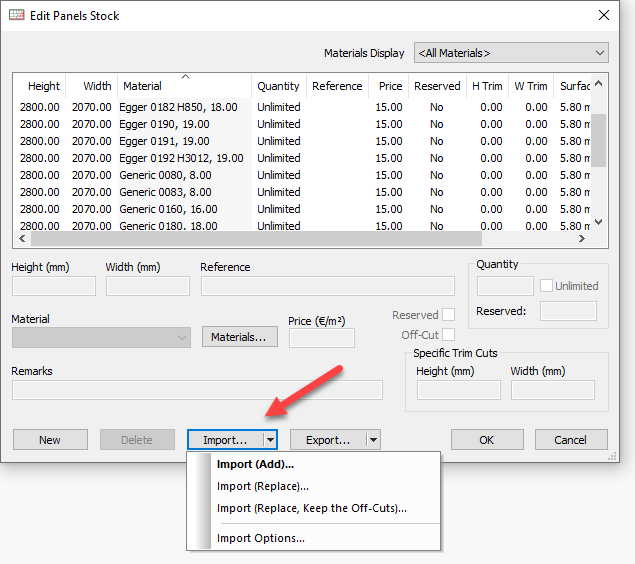Select the Generic 0080, 8.00 row
Viewport: 635px width, 564px height.
tap(302, 175)
